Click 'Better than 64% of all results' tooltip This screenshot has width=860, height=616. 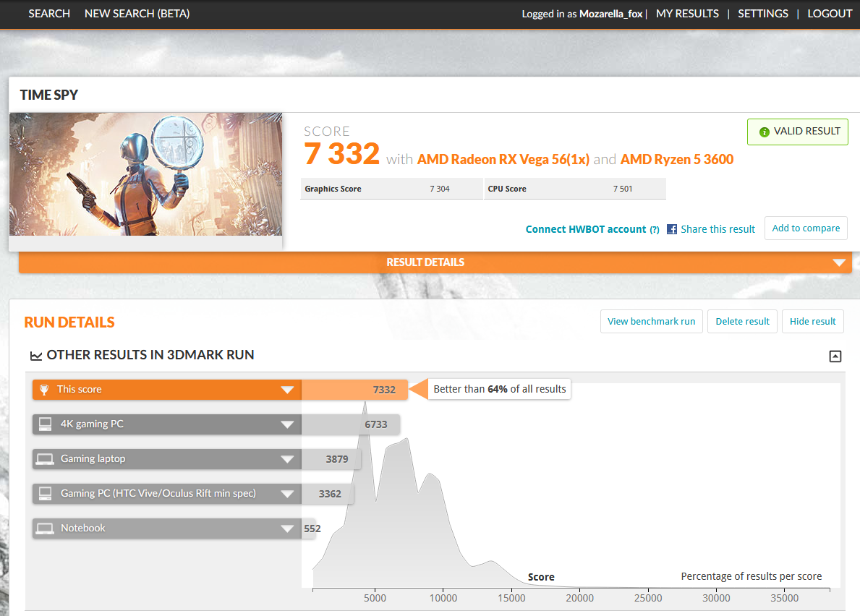(x=499, y=389)
